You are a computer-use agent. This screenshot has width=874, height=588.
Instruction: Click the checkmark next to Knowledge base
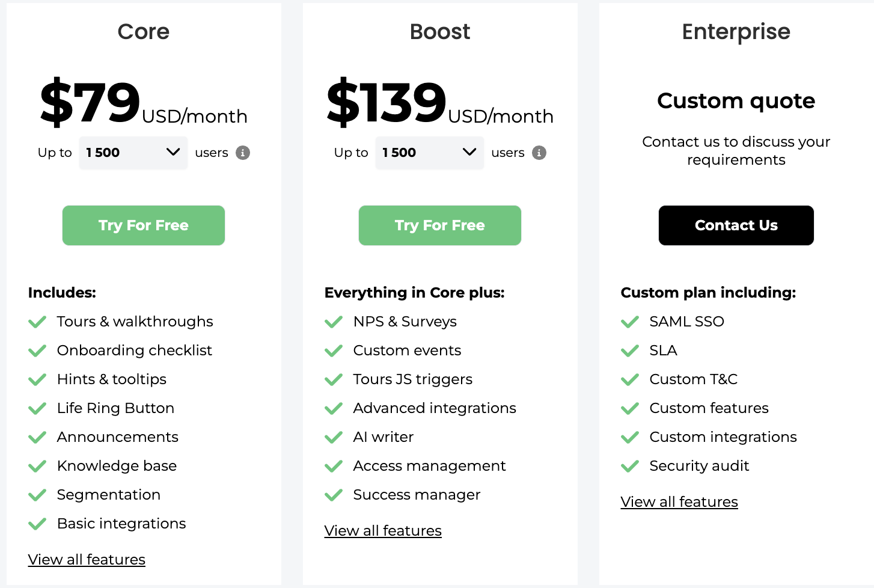(37, 467)
